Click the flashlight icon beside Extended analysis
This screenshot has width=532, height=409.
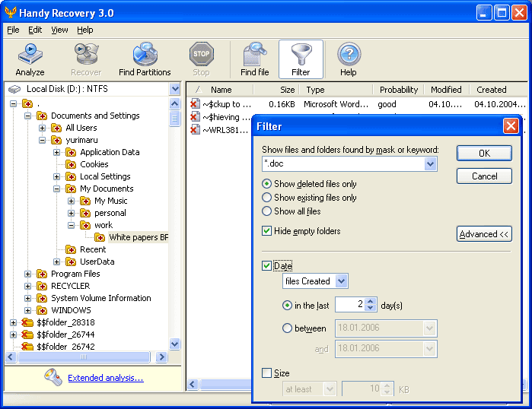click(x=53, y=377)
